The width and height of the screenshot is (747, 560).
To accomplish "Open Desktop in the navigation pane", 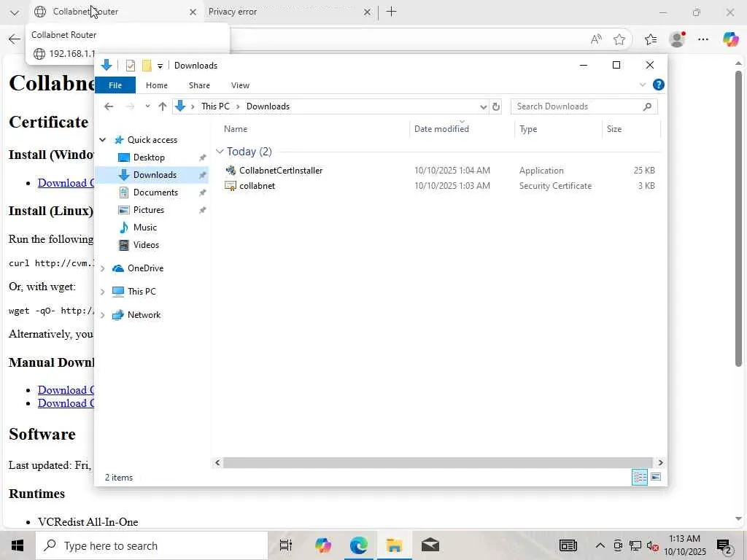I will point(149,157).
